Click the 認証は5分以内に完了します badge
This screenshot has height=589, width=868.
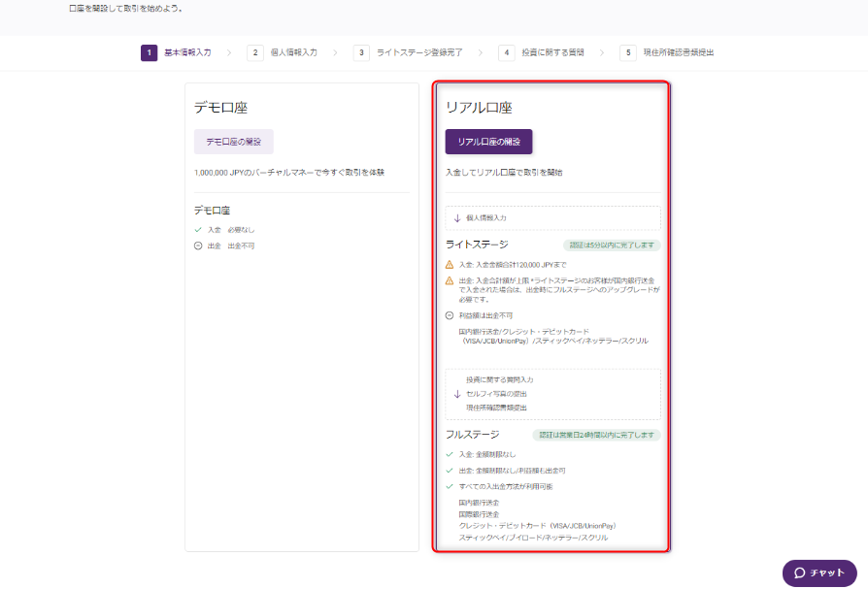[612, 245]
